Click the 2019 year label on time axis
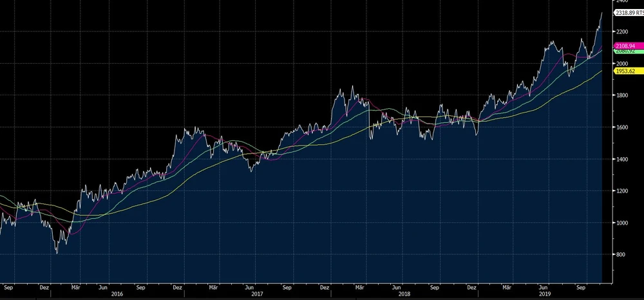The width and height of the screenshot is (644, 300). point(544,294)
